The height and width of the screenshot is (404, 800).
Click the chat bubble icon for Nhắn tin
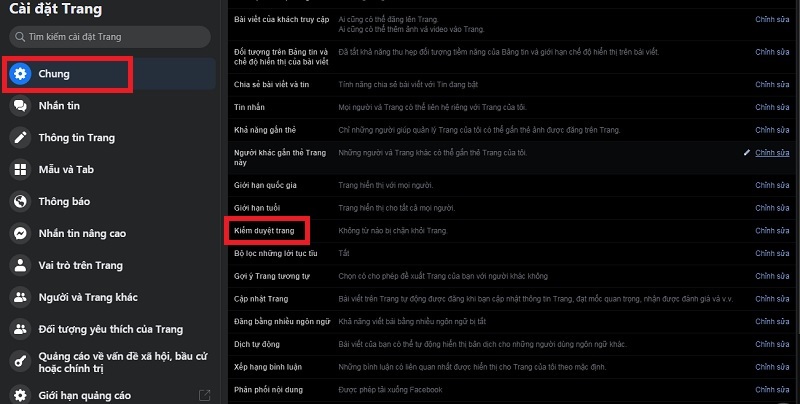tap(20, 106)
